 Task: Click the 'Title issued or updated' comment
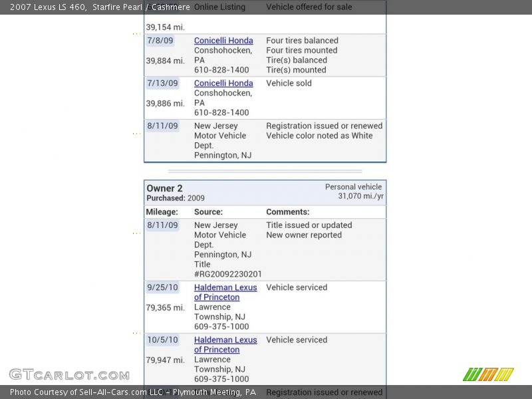click(309, 225)
